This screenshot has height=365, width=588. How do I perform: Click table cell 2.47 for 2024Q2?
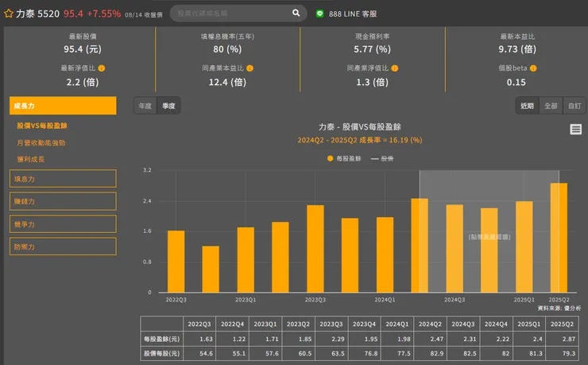tap(430, 339)
